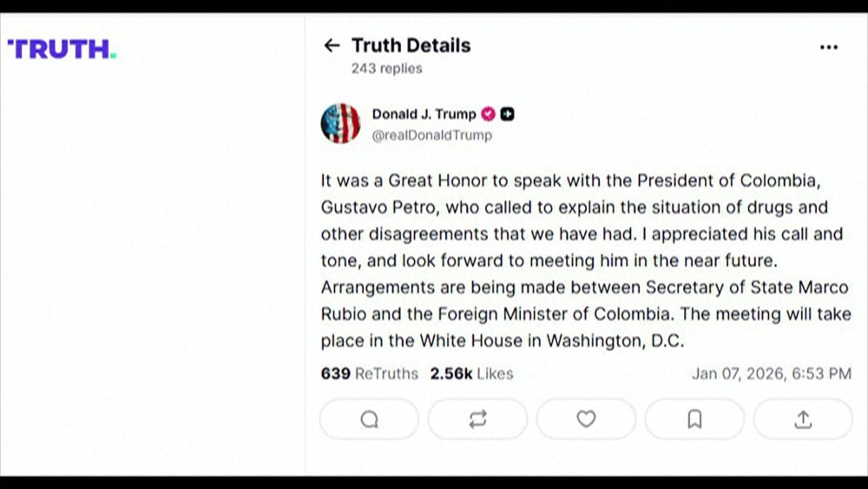Like the post with the heart icon

tap(586, 420)
